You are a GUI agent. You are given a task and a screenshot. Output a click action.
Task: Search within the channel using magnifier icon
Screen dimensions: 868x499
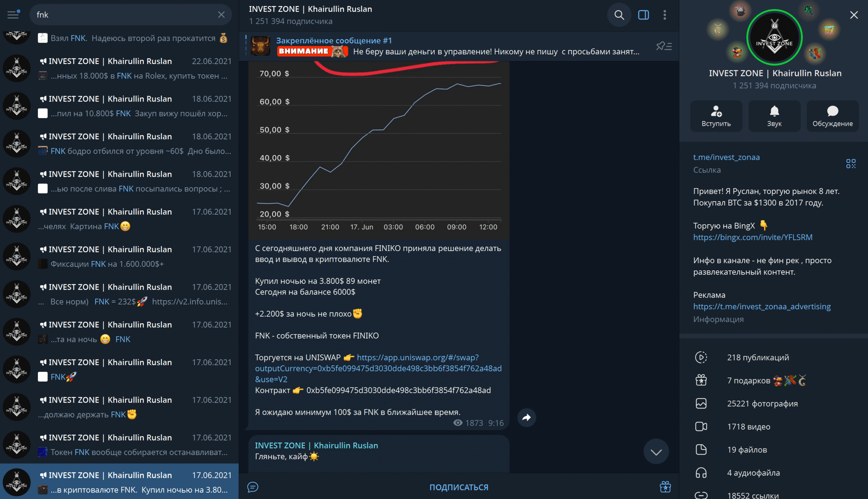[x=619, y=15]
